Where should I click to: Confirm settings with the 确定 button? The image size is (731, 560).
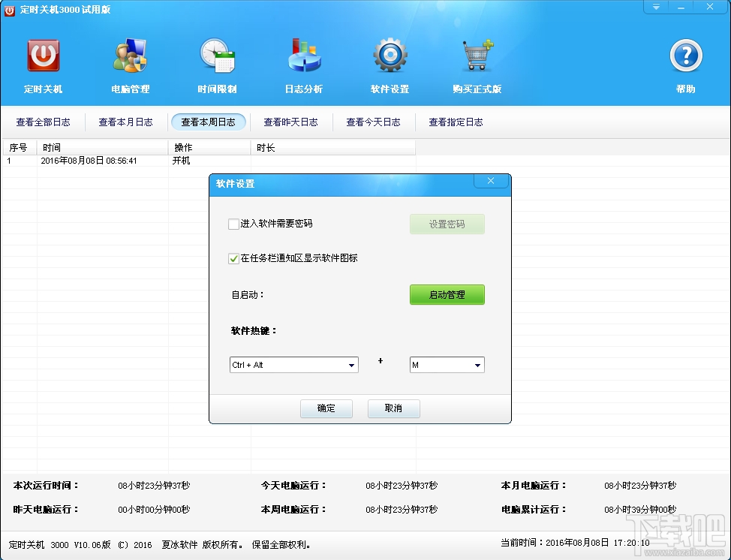pyautogui.click(x=326, y=409)
